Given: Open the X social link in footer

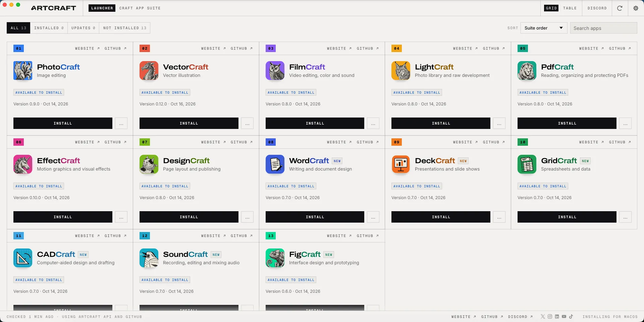Looking at the screenshot, I should point(543,317).
